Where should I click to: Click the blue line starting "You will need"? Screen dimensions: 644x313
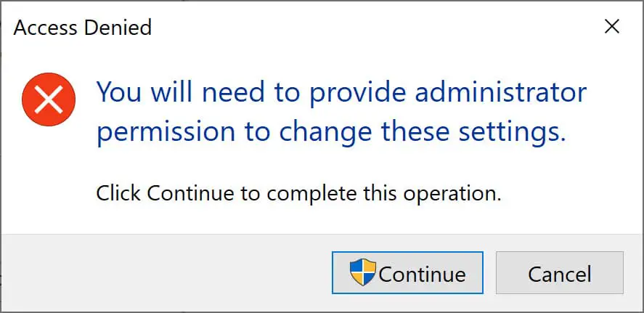click(x=341, y=93)
